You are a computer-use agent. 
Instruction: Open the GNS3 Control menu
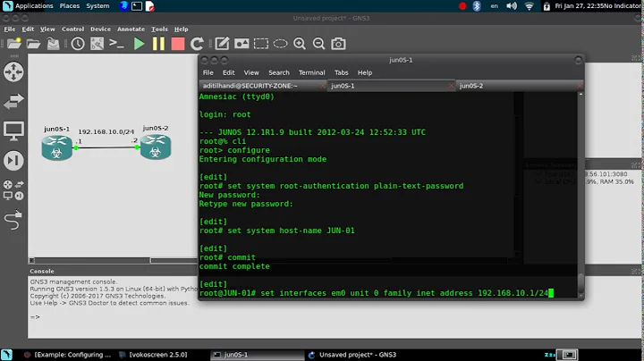[72, 29]
